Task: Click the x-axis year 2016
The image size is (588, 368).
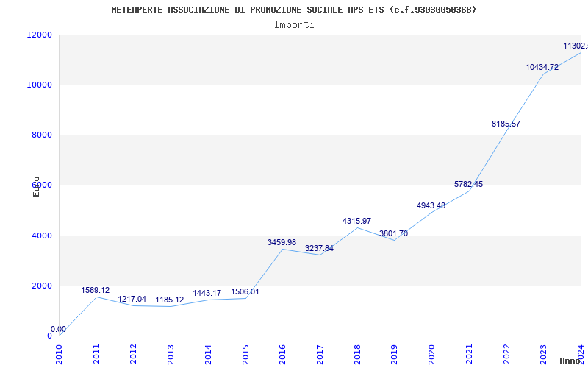Action: [282, 354]
